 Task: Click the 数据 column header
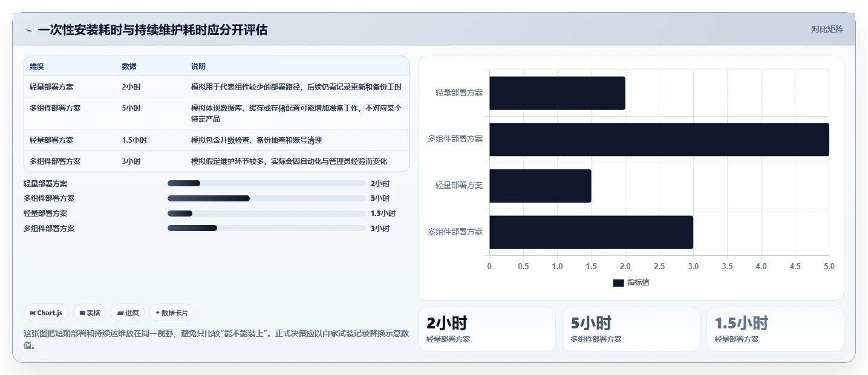pos(129,67)
